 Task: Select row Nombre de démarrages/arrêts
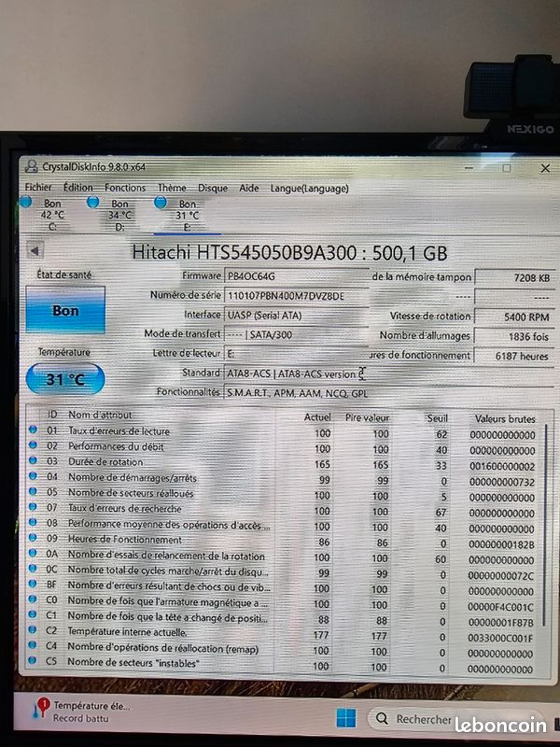point(284,479)
